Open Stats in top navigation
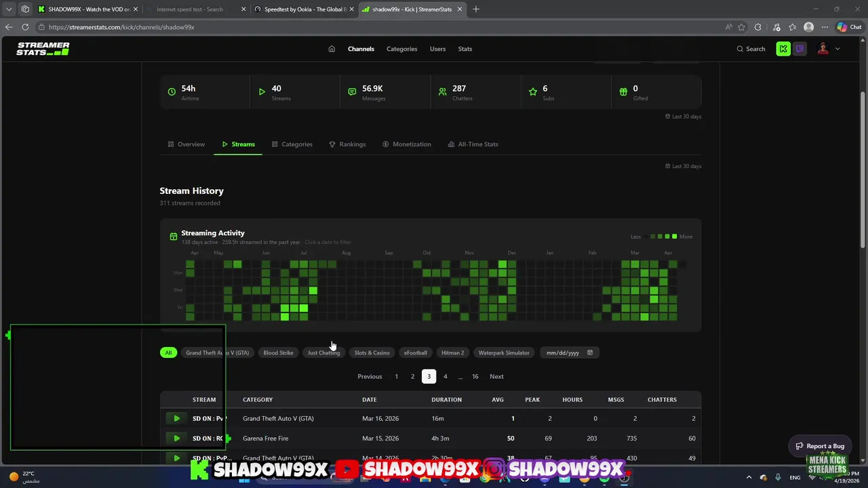The image size is (868, 488). (465, 49)
